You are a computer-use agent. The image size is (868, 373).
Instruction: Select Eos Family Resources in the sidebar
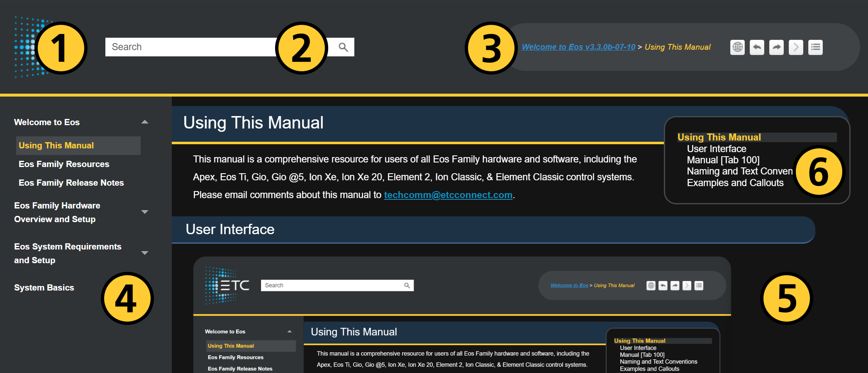click(64, 164)
